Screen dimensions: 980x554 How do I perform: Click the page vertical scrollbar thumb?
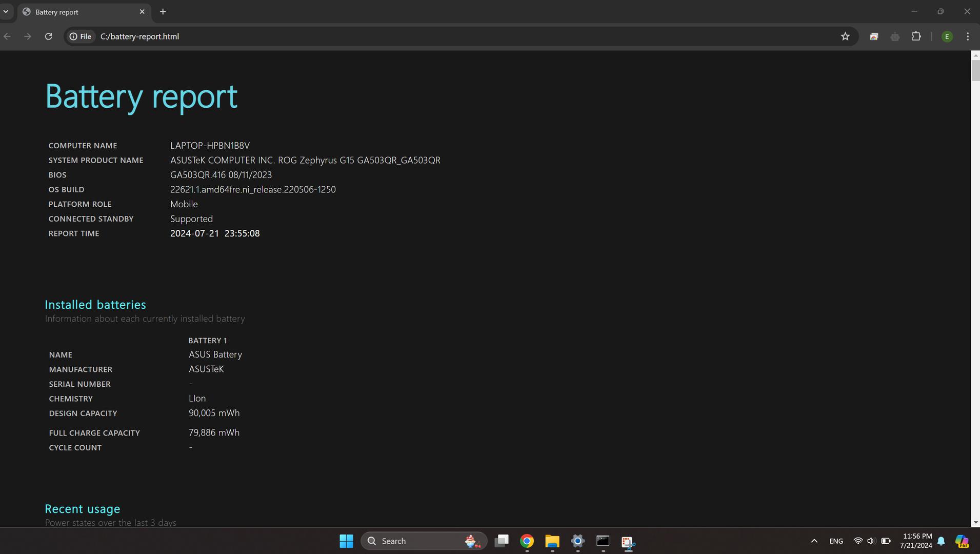pyautogui.click(x=975, y=70)
